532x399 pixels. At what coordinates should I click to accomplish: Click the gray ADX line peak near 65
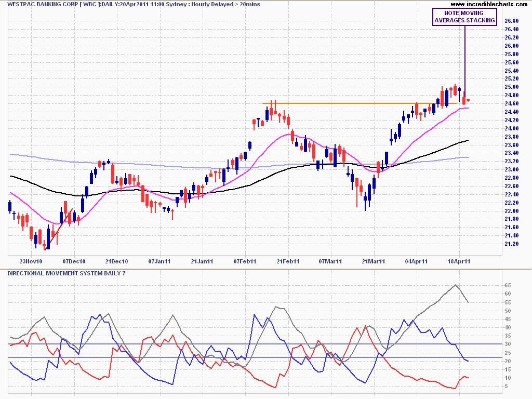(x=456, y=285)
